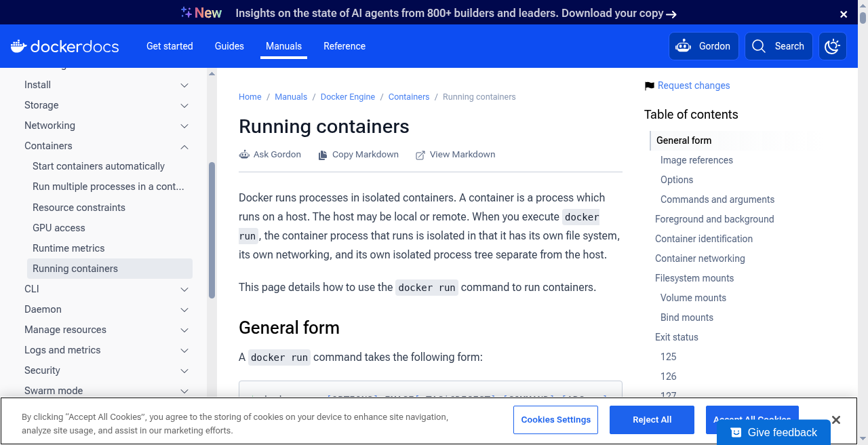
Task: Open the Gordon AI assistant robot icon
Action: pyautogui.click(x=683, y=46)
